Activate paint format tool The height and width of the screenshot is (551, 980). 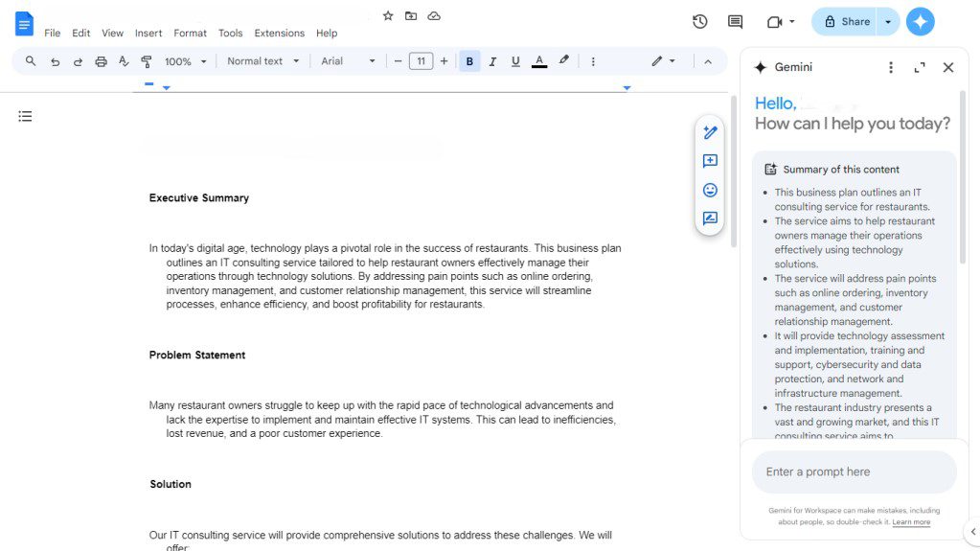[x=147, y=61]
